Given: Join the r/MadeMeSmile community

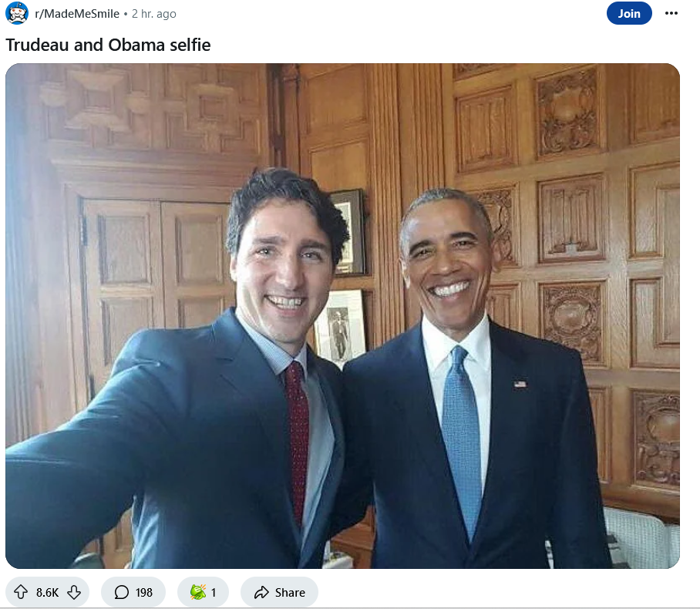Looking at the screenshot, I should 629,13.
